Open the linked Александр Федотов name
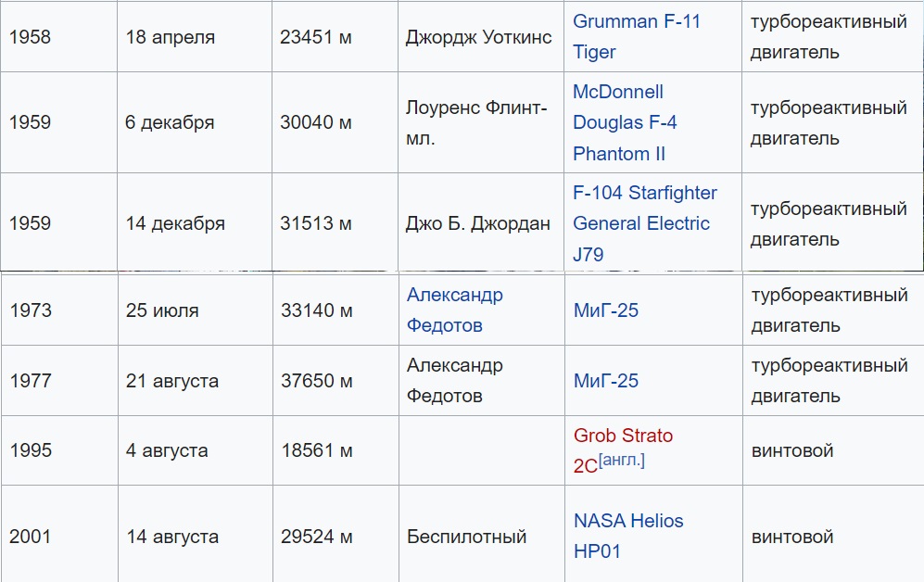This screenshot has width=924, height=582. 454,310
